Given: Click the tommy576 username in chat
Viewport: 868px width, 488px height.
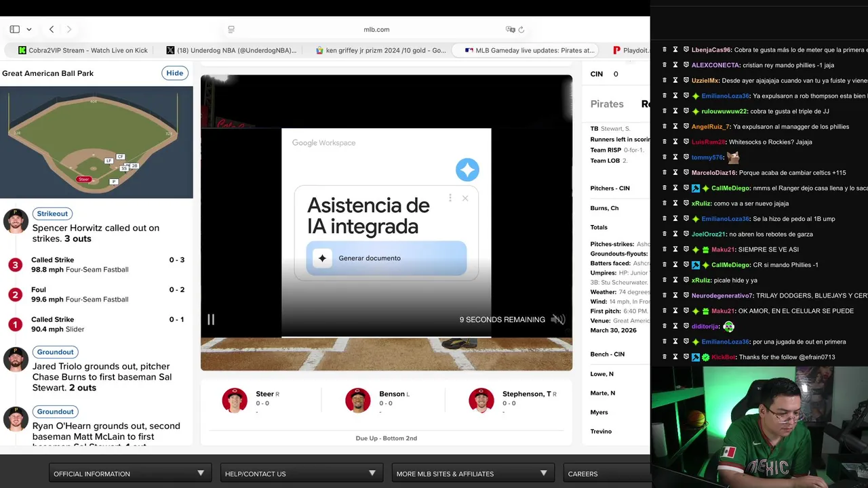Looking at the screenshot, I should (x=707, y=157).
